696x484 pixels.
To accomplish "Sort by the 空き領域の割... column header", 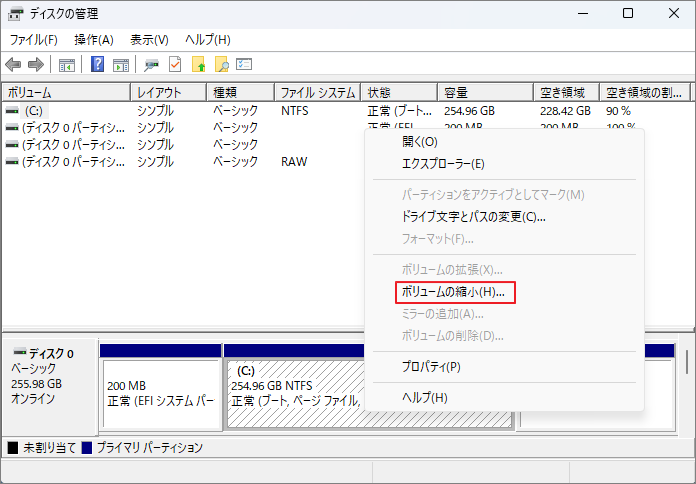I will [x=645, y=92].
